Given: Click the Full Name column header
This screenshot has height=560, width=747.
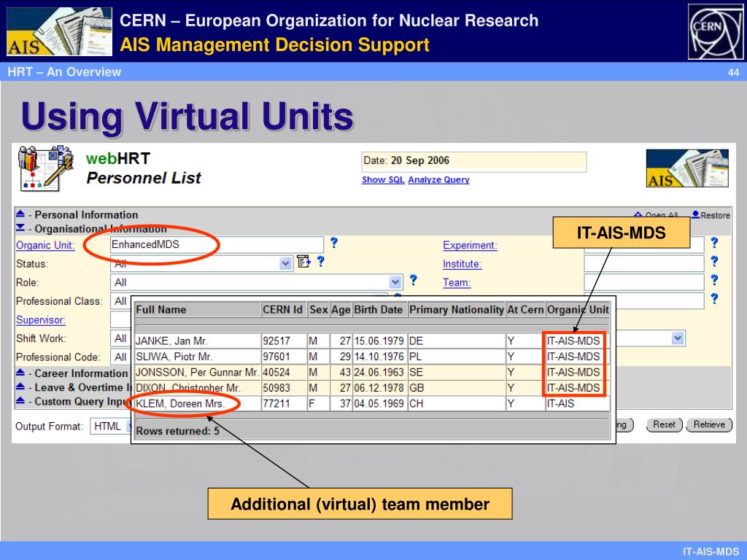Looking at the screenshot, I should pyautogui.click(x=198, y=309).
